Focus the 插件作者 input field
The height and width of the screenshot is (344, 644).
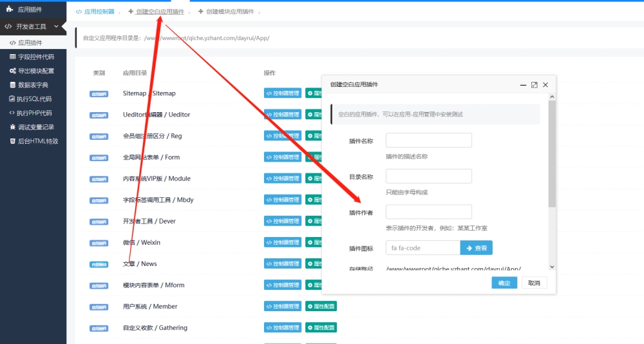[429, 212]
